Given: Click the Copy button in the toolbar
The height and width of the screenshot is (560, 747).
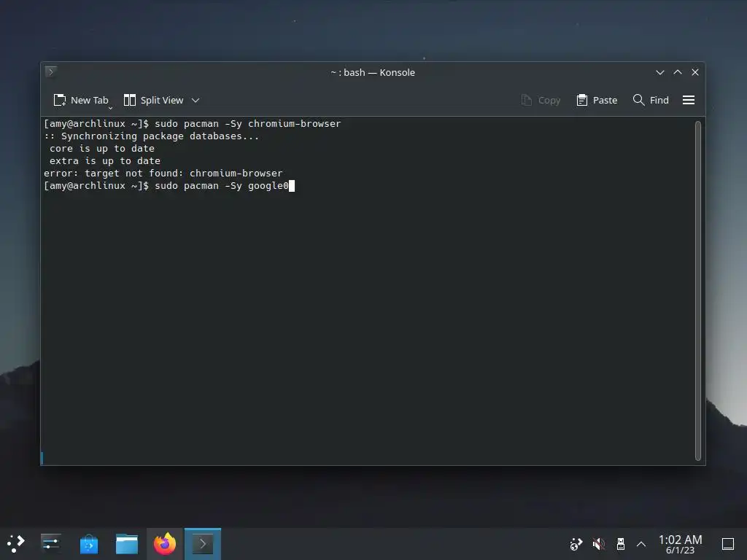Looking at the screenshot, I should pos(541,100).
